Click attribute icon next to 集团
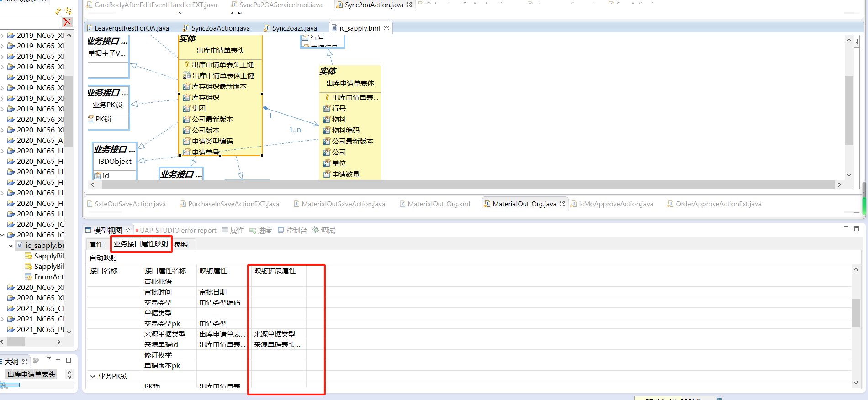This screenshot has height=400, width=868. pos(186,108)
